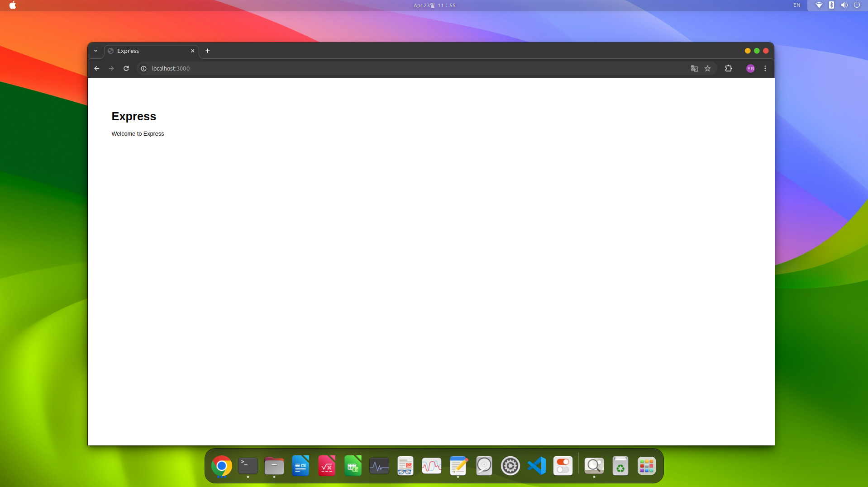Image resolution: width=868 pixels, height=487 pixels.
Task: Launch Visual Studio Code from dock
Action: coord(537,466)
